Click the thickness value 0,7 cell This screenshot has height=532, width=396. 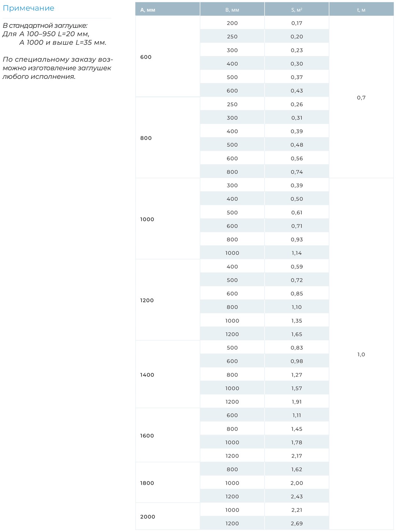coord(361,97)
